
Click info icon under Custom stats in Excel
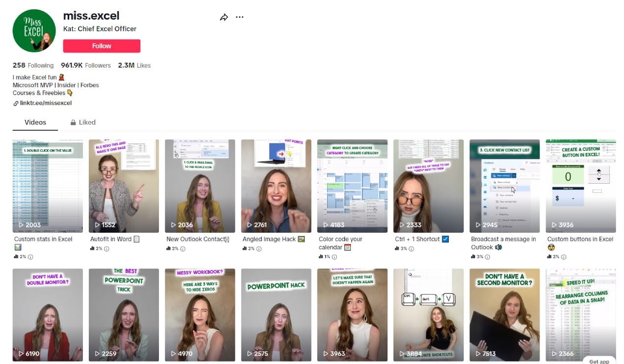click(30, 257)
